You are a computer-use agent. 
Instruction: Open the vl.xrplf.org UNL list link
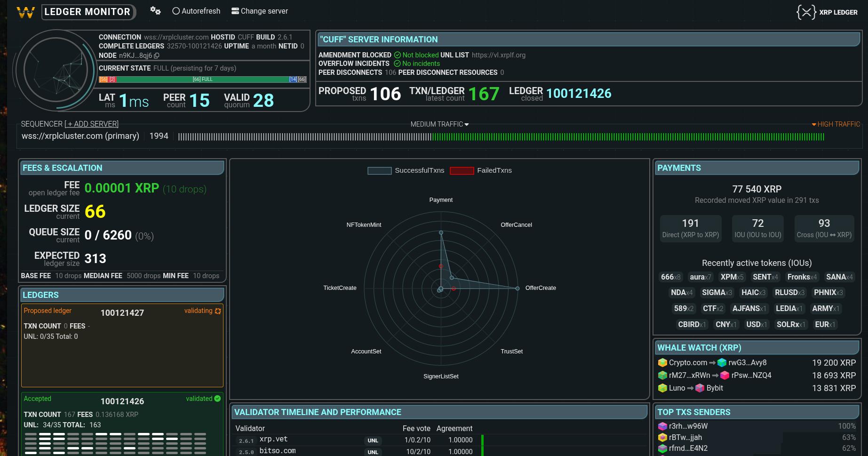500,55
